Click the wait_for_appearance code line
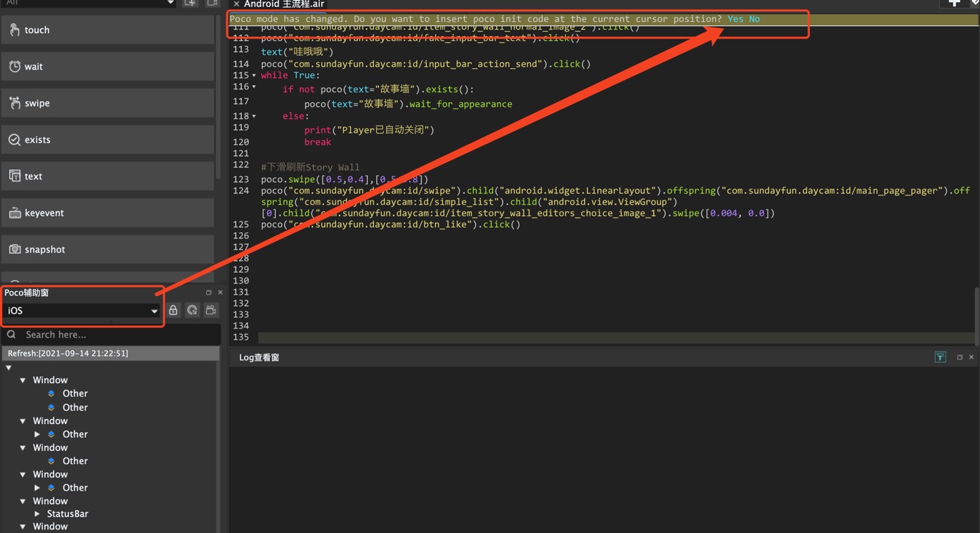The width and height of the screenshot is (980, 533). (x=408, y=104)
